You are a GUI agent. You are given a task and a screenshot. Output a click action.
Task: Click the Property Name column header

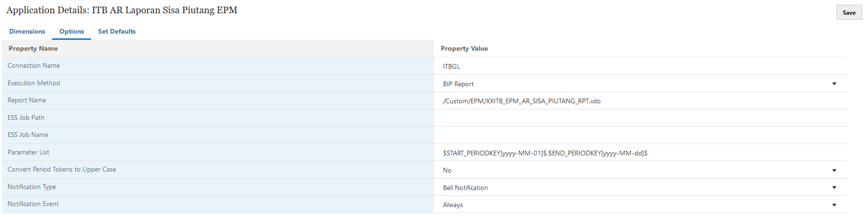(33, 48)
